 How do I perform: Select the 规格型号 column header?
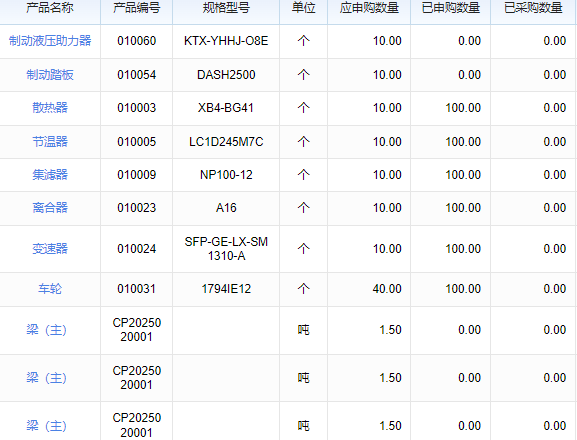point(226,8)
